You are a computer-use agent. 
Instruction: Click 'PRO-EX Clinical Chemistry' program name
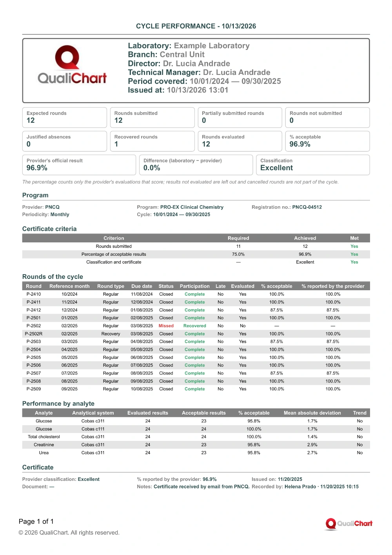tap(192, 207)
